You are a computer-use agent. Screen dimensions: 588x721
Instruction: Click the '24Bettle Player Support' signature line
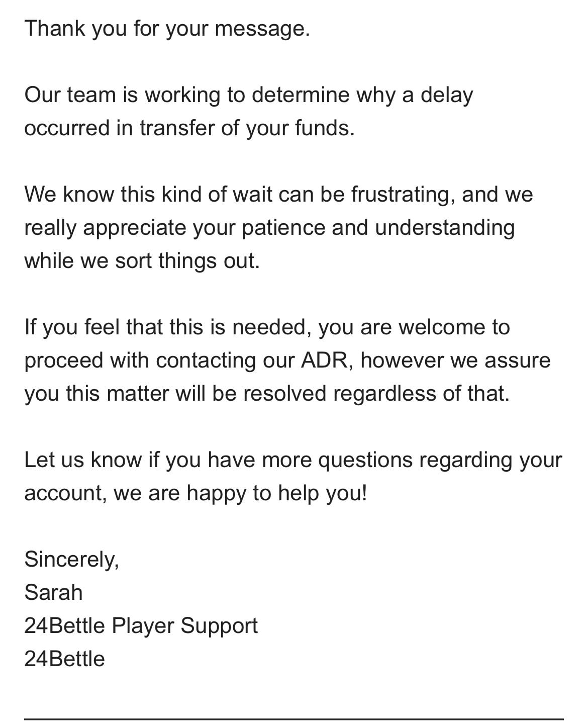[141, 626]
